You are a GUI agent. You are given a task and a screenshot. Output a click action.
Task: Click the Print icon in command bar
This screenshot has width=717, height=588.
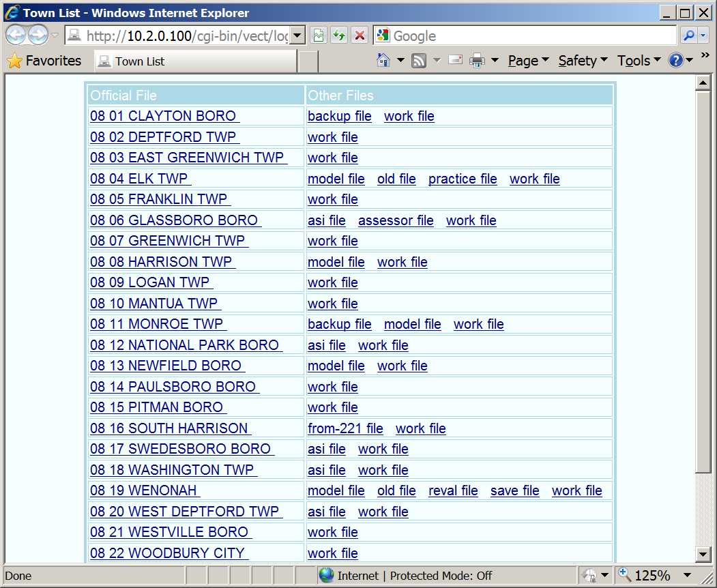pos(477,61)
